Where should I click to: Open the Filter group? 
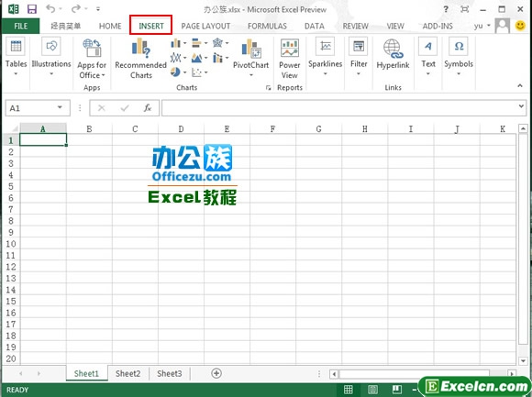coord(359,57)
